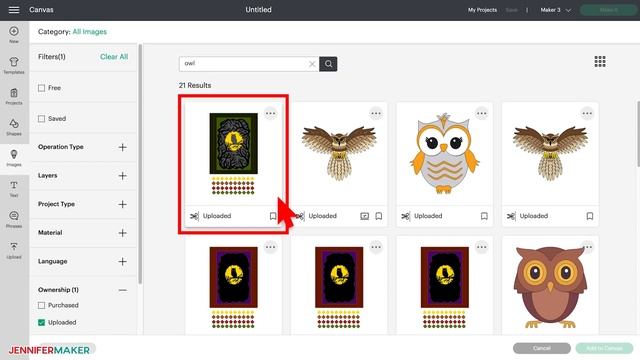Click the Save link in header
Viewport: 640px width, 360px height.
tap(511, 10)
